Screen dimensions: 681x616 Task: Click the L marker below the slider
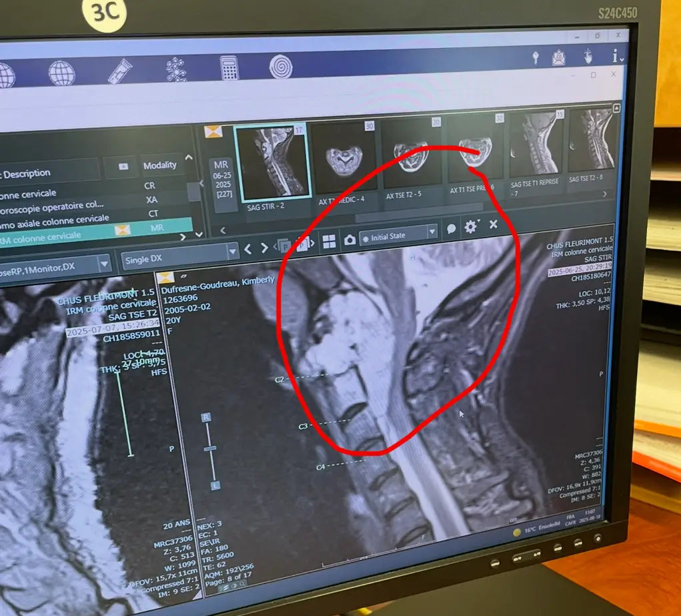pos(215,485)
